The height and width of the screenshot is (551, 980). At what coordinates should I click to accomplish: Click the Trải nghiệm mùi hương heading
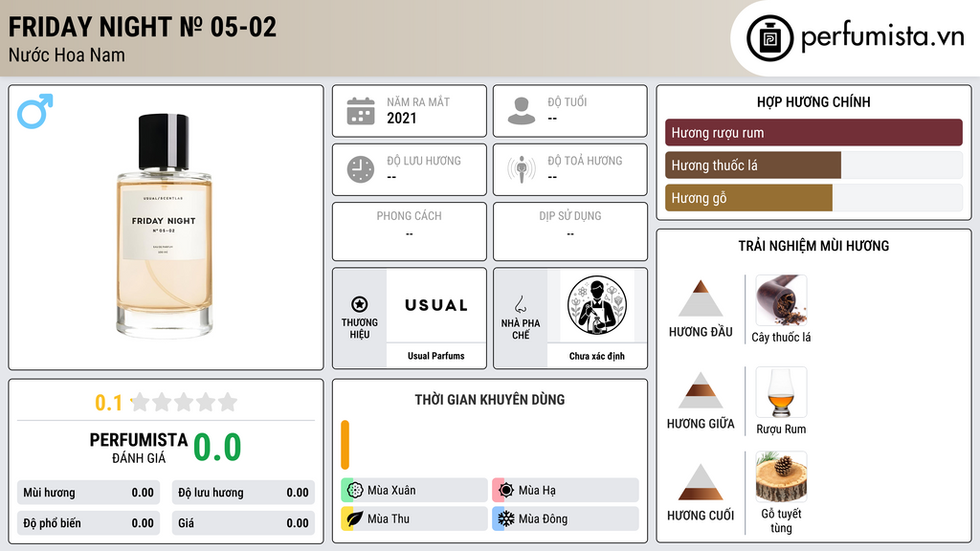(813, 246)
